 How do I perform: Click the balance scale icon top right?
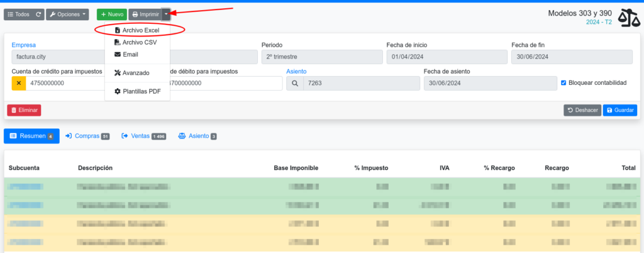(x=630, y=18)
